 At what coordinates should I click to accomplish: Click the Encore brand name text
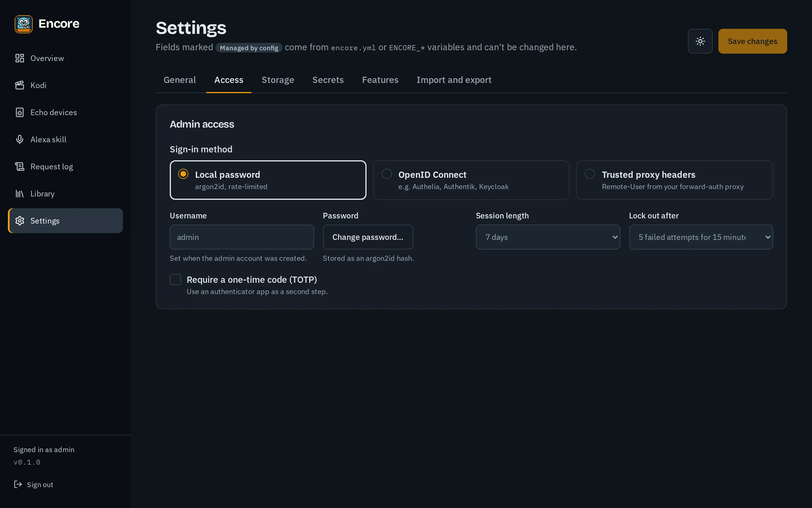coord(59,24)
